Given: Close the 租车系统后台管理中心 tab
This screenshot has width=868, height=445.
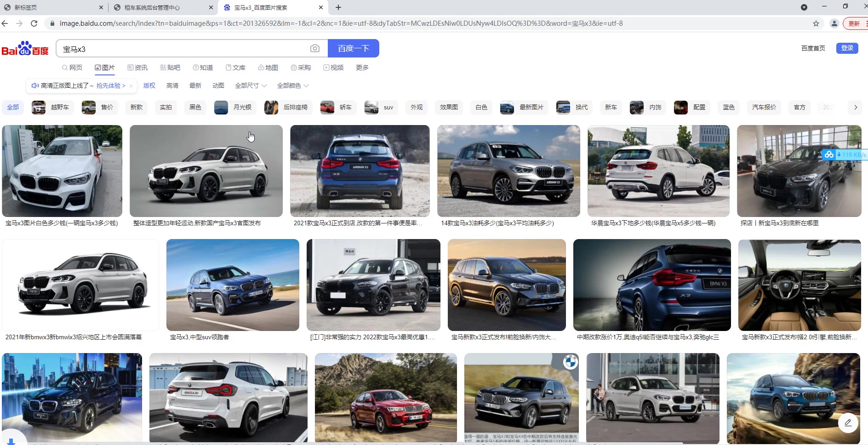Looking at the screenshot, I should coord(211,7).
